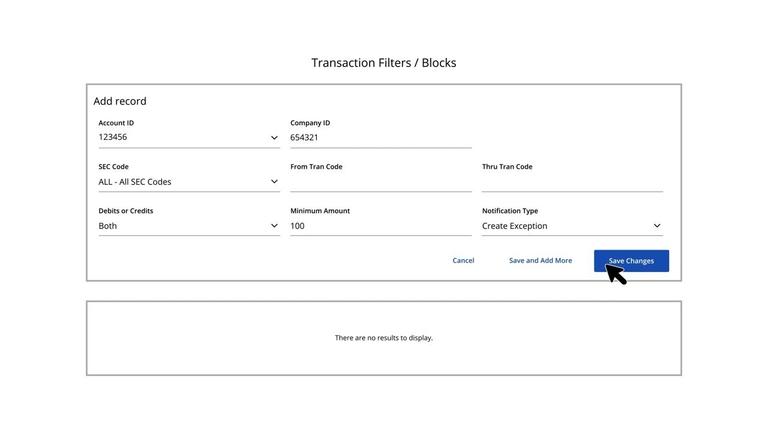This screenshot has width=768, height=432.
Task: Open the Debits or Credits dropdown
Action: coord(189,226)
